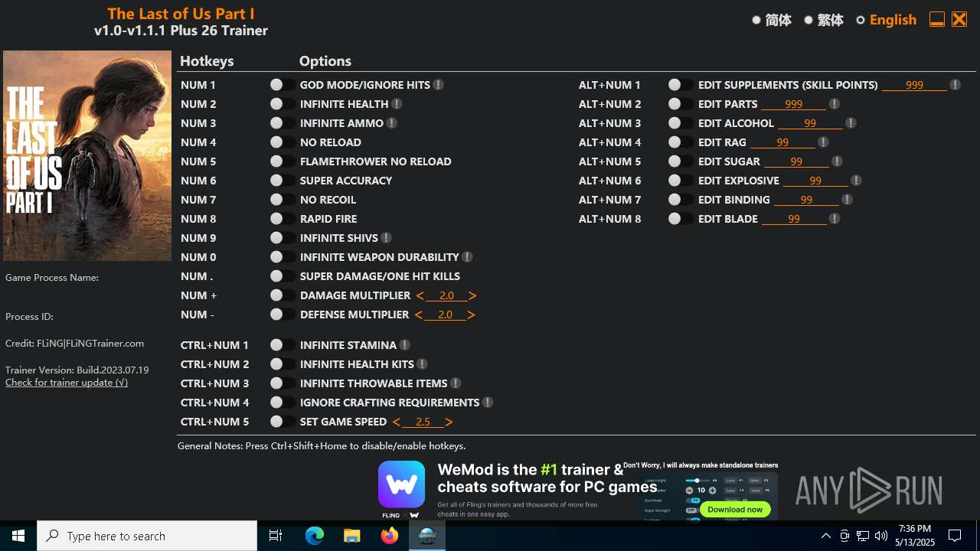The width and height of the screenshot is (980, 551).
Task: Show hidden system tray icons chevron
Action: (825, 536)
